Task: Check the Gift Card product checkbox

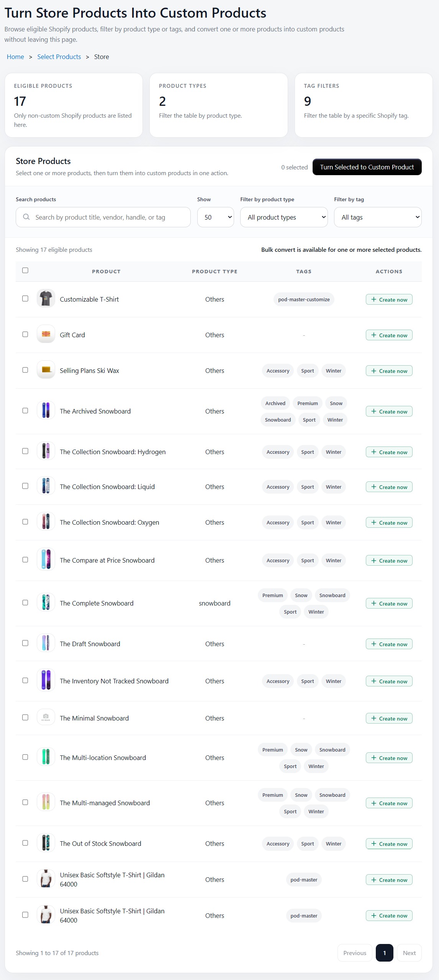Action: point(25,334)
